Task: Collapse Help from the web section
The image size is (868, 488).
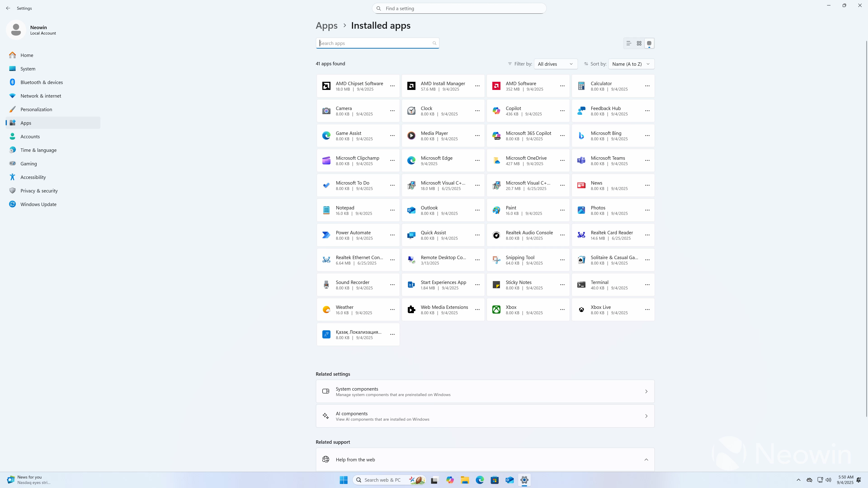Action: [x=646, y=459]
